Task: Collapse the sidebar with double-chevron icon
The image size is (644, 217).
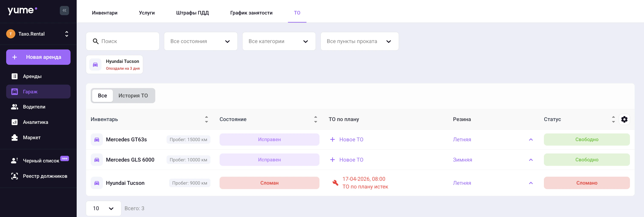Action: (x=64, y=10)
